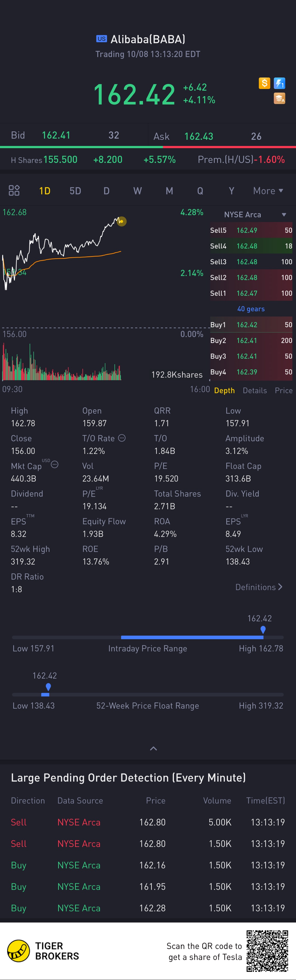Expand the More chart periods dropdown
Screen dimensions: 296x980
click(x=268, y=191)
